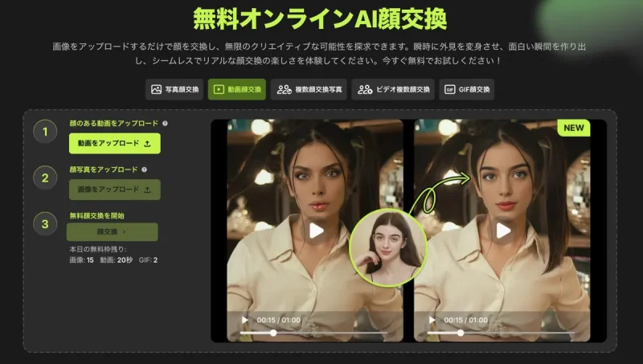The height and width of the screenshot is (364, 643).
Task: Click the step 1 number circle
Action: coord(45,133)
